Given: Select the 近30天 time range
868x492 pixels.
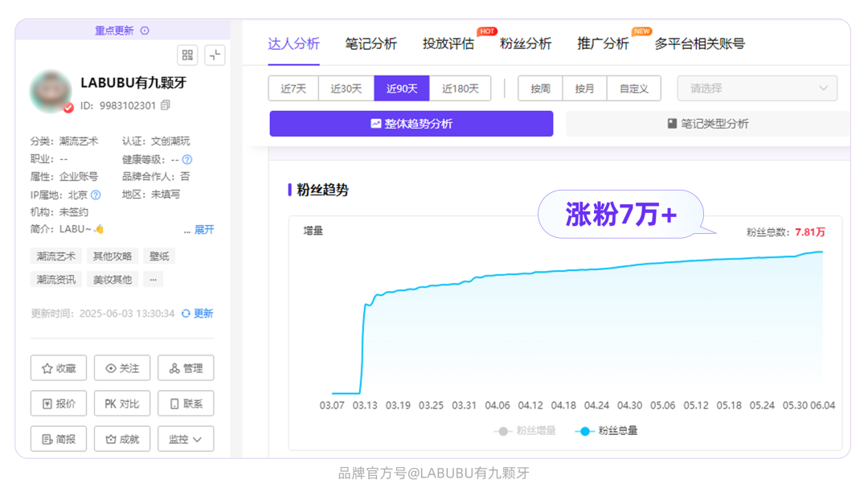Looking at the screenshot, I should click(x=346, y=88).
